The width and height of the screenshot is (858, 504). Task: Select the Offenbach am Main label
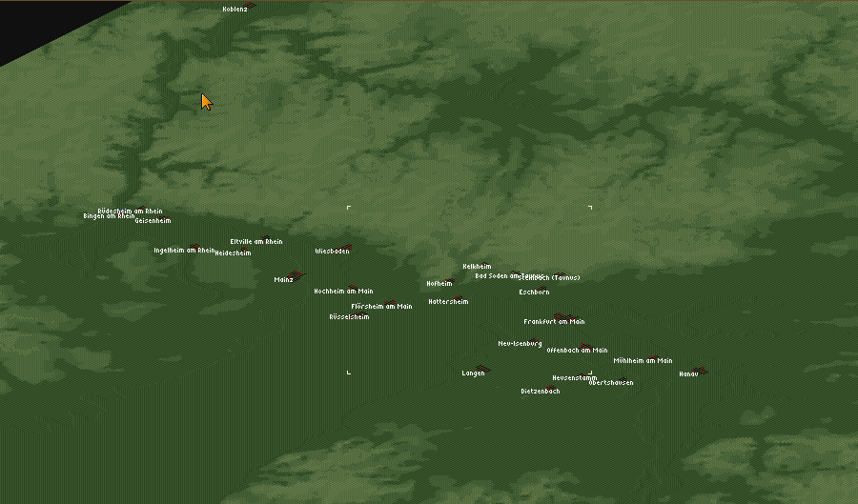(x=577, y=351)
